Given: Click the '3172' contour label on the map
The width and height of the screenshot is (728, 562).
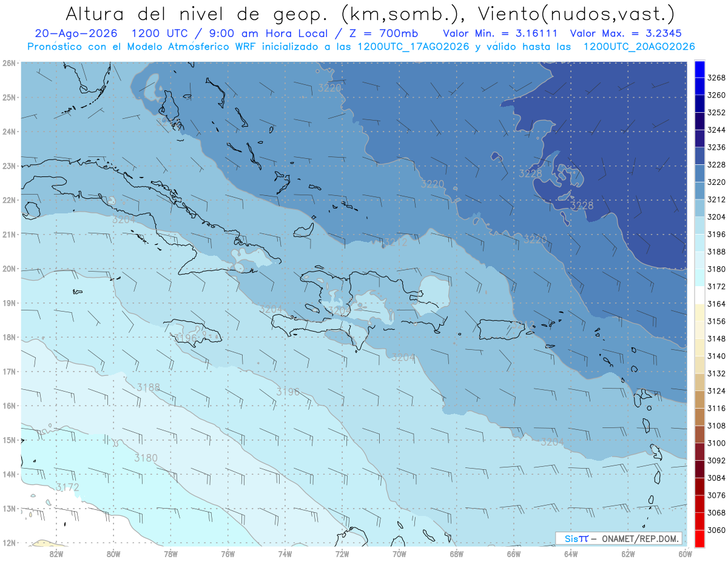Looking at the screenshot, I should pos(67,487).
